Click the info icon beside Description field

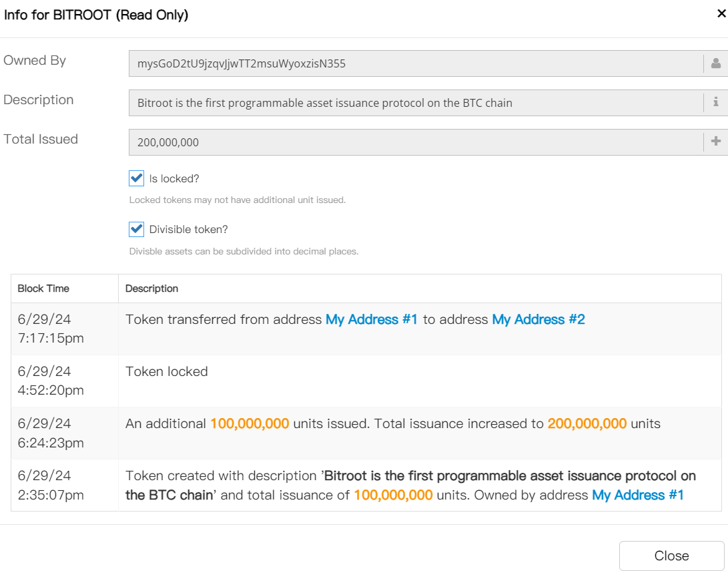point(715,103)
